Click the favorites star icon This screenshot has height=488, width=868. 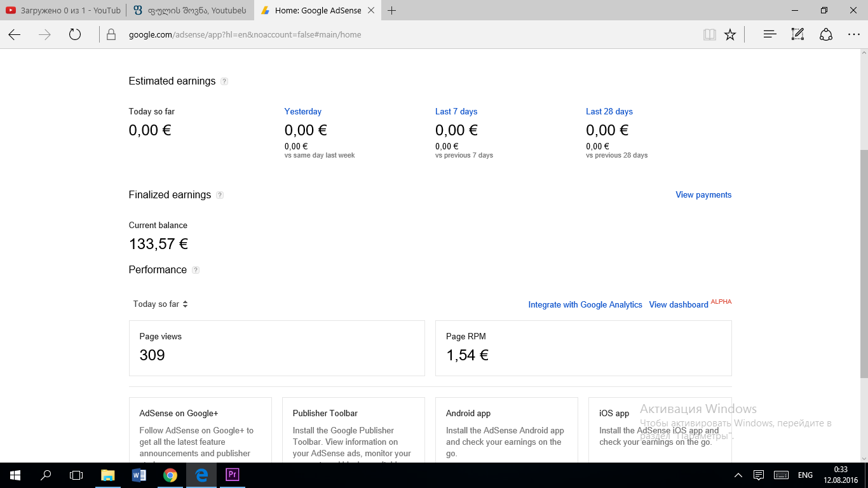point(730,35)
